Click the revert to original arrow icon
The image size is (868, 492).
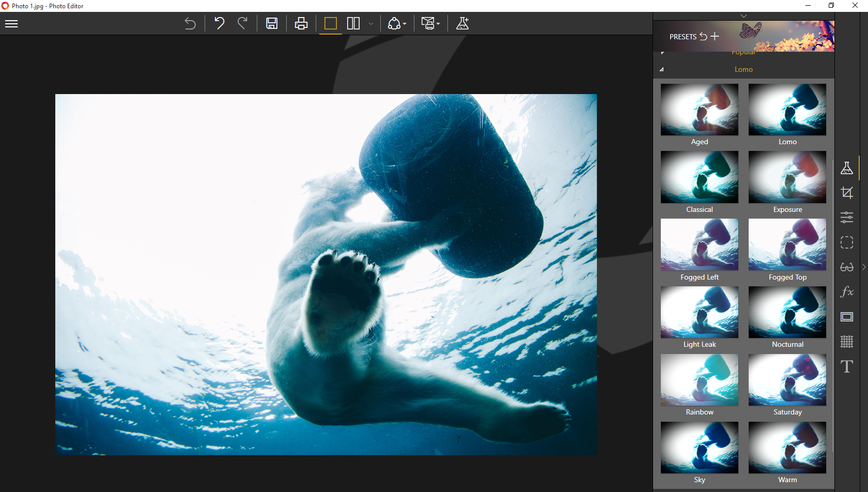[190, 24]
